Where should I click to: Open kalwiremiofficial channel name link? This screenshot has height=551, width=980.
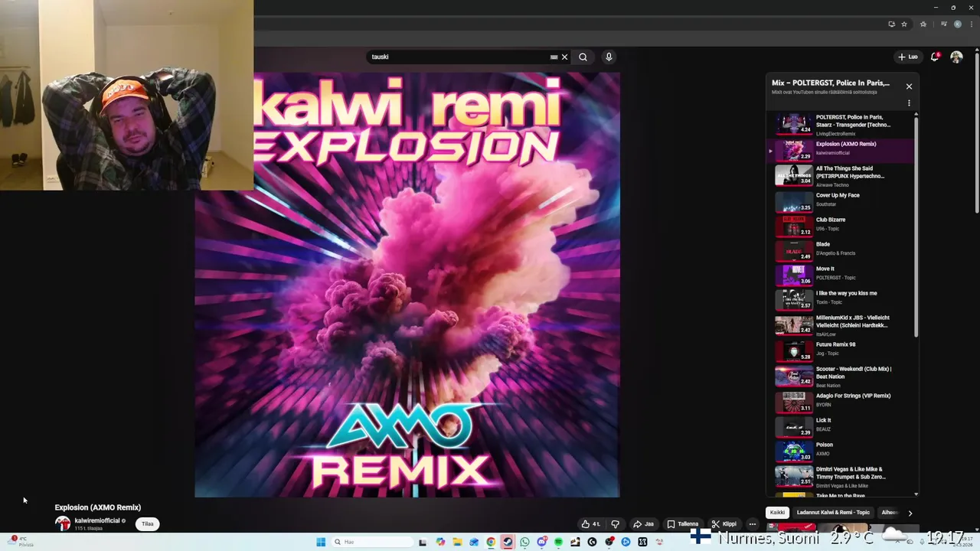click(97, 520)
